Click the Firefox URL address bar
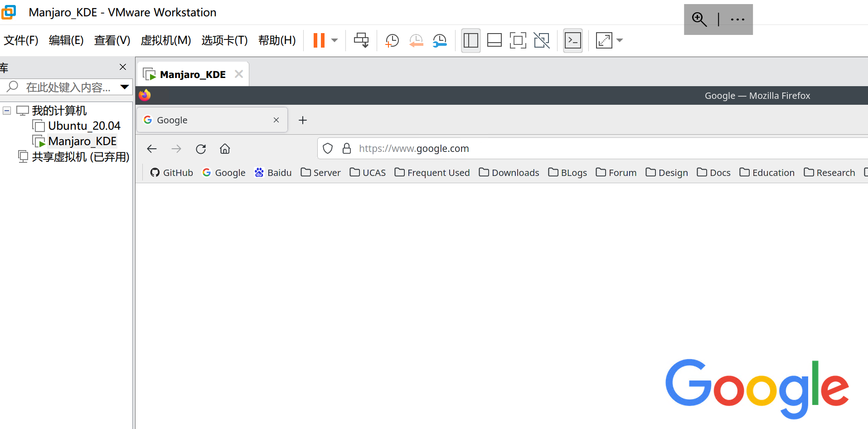Screen dimensions: 868x429 coord(593,149)
